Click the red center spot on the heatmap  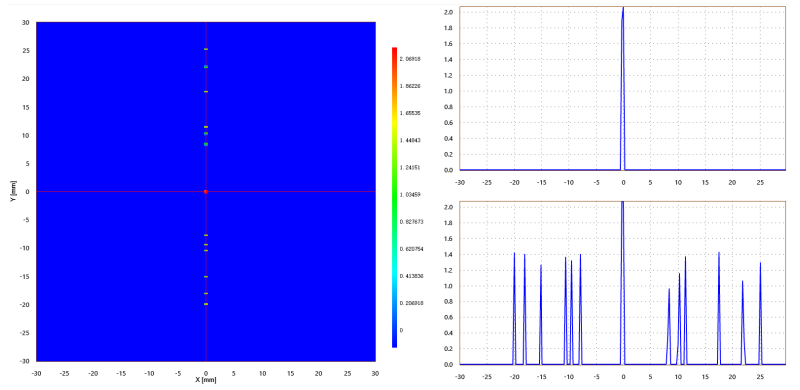tap(206, 191)
